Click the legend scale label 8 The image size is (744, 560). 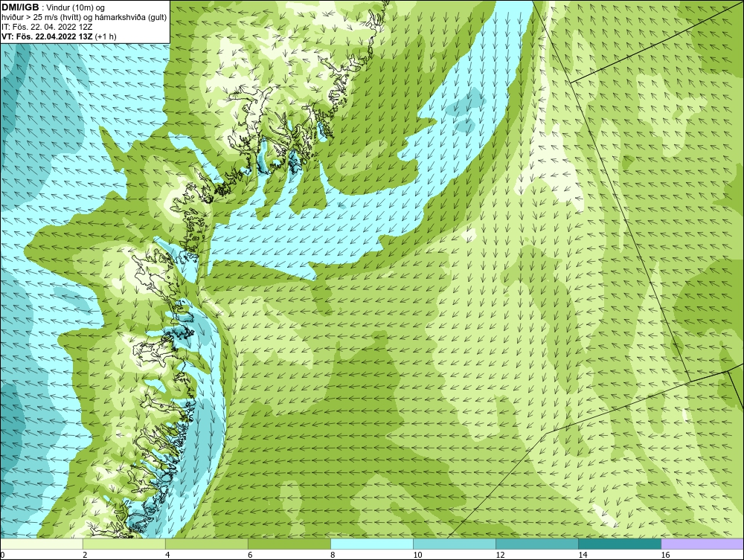(x=333, y=556)
